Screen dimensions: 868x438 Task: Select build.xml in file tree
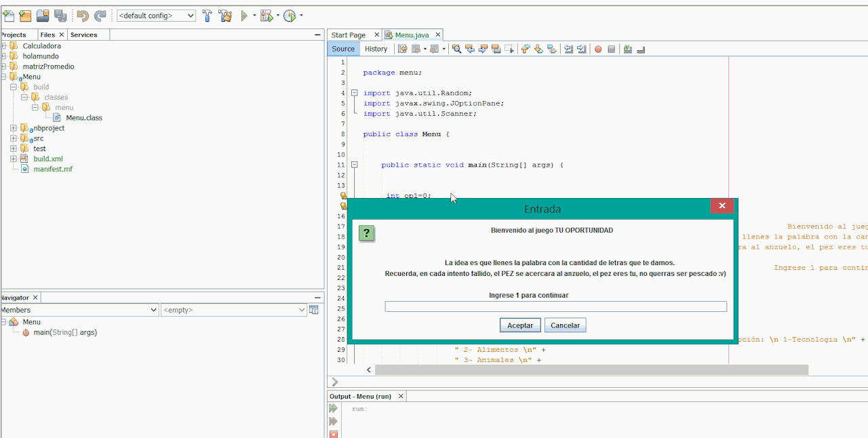(x=47, y=159)
